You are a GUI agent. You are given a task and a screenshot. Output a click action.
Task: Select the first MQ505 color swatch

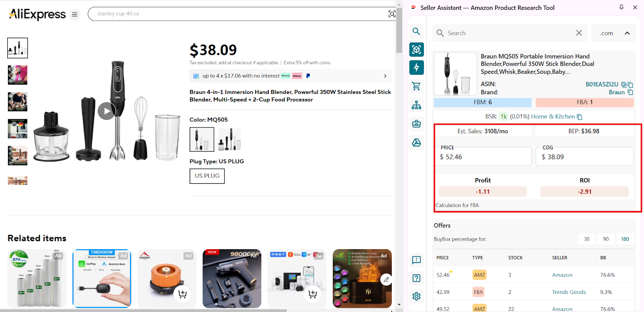(202, 139)
